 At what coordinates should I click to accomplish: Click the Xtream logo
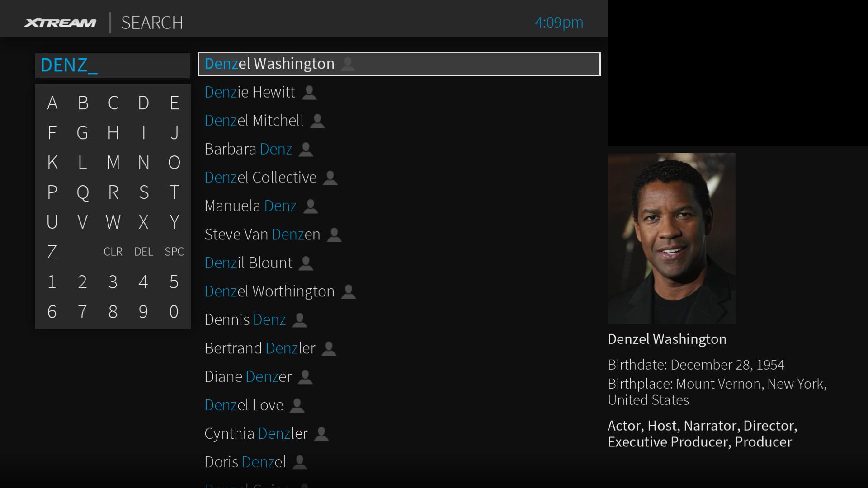pyautogui.click(x=60, y=23)
